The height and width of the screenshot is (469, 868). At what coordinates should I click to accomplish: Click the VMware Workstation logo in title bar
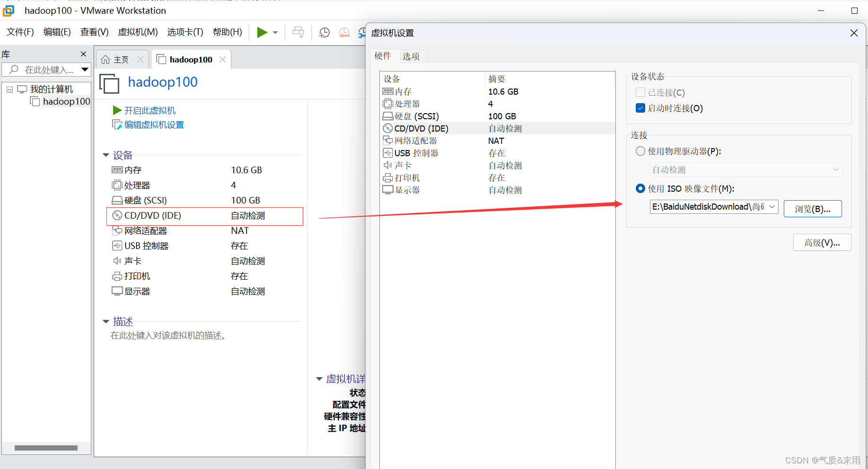click(9, 10)
